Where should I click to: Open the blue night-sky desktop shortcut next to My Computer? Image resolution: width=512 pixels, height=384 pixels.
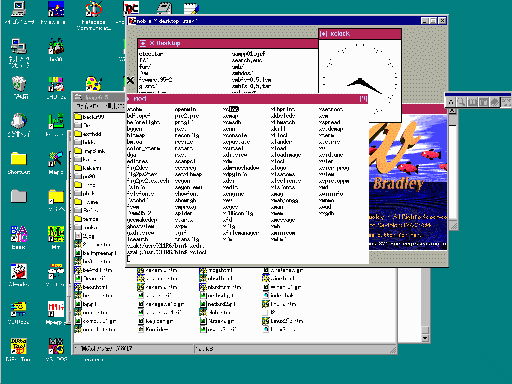[56, 9]
